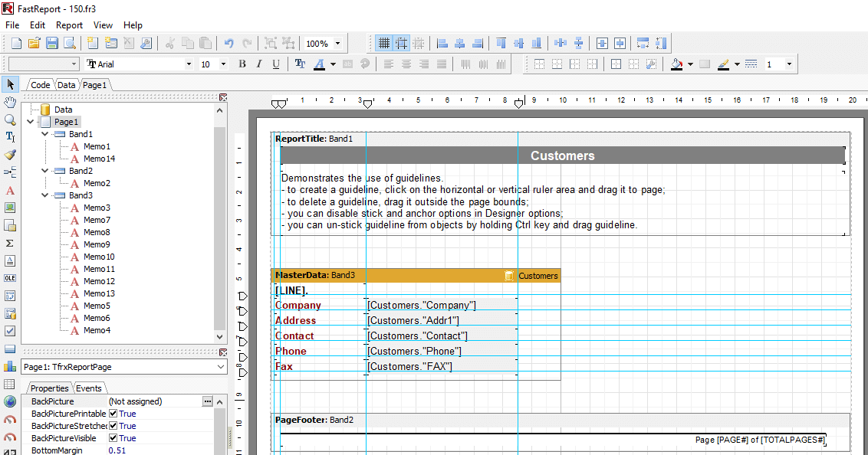Open the fill background color bucket
Screen dimensions: 868x455
[676, 64]
